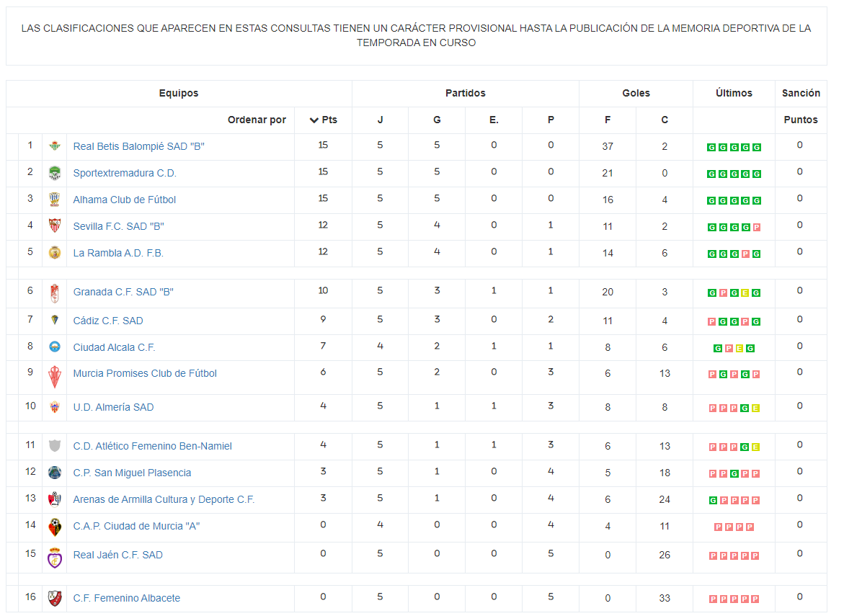Sort by losses P column header

(551, 120)
